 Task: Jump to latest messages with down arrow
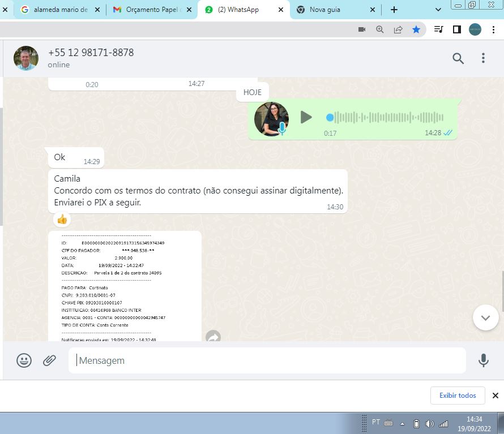coord(485,317)
